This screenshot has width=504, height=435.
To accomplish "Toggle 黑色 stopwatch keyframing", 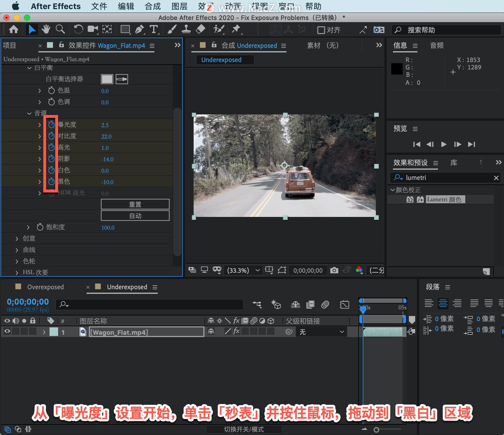I will point(51,182).
